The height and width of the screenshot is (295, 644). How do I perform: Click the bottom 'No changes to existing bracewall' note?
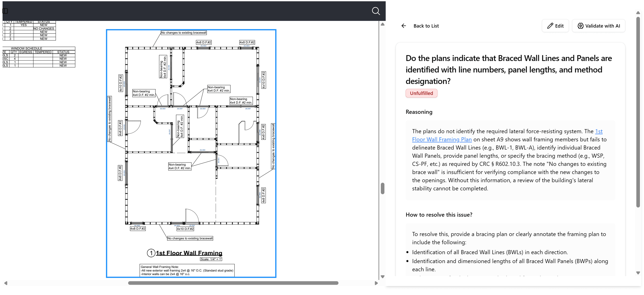[x=190, y=238]
